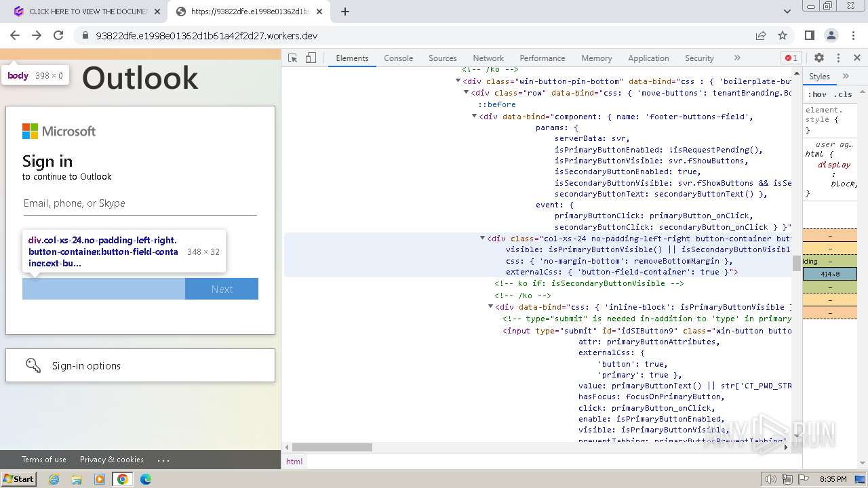Click the site info lock icon
The height and width of the screenshot is (488, 868).
coord(85,35)
